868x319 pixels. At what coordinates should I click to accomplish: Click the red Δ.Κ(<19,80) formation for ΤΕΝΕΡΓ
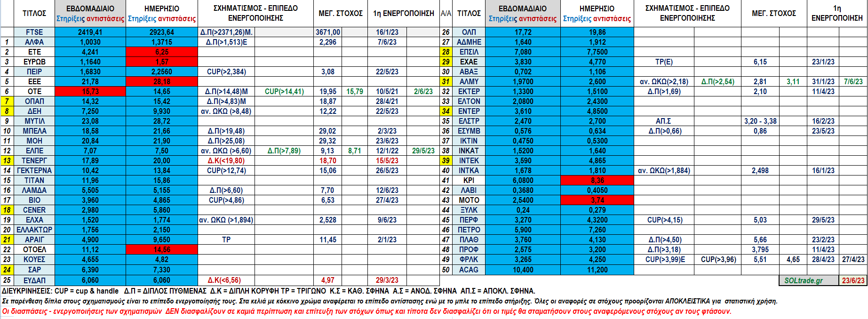(x=226, y=160)
